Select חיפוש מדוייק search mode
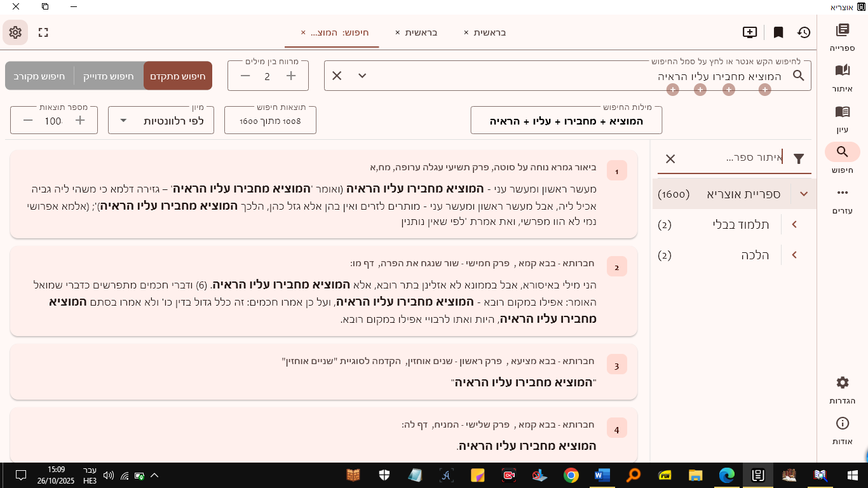This screenshot has height=488, width=868. tap(109, 76)
